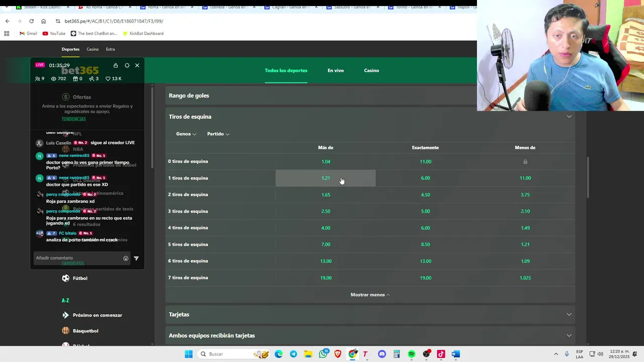This screenshot has height=362, width=644.
Task: Select Exactamente 5 corners odds 8.50
Action: point(425,244)
